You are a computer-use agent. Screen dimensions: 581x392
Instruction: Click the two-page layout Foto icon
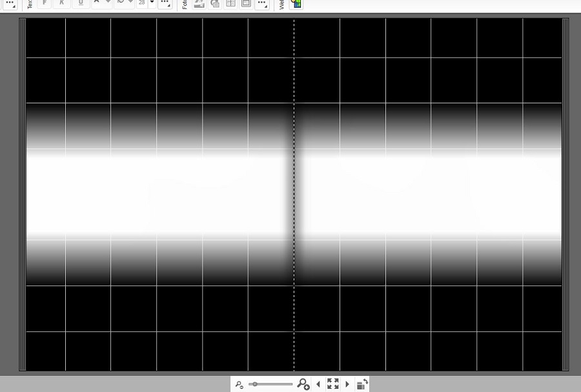tap(230, 4)
